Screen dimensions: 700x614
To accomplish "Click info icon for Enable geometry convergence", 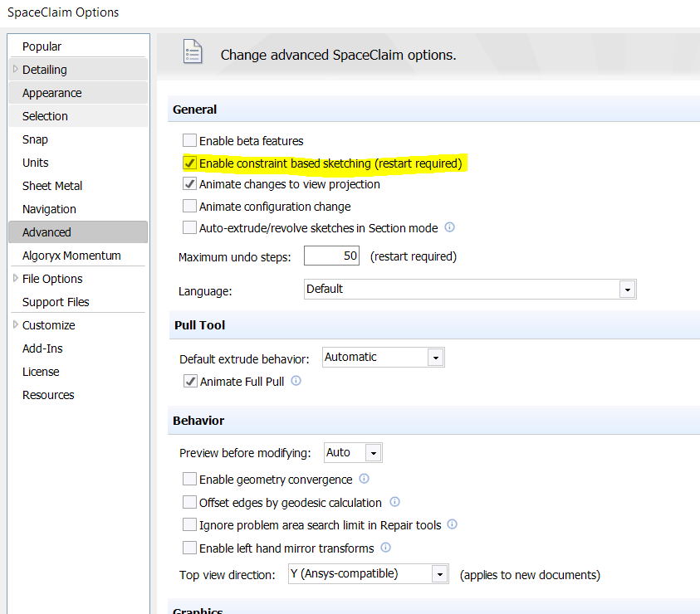I will click(x=364, y=479).
